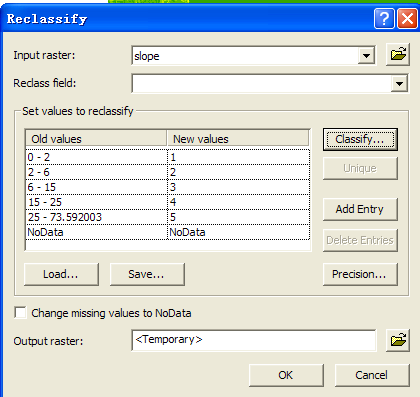Select old value cell 15 - 25
The image size is (420, 397).
click(97, 202)
